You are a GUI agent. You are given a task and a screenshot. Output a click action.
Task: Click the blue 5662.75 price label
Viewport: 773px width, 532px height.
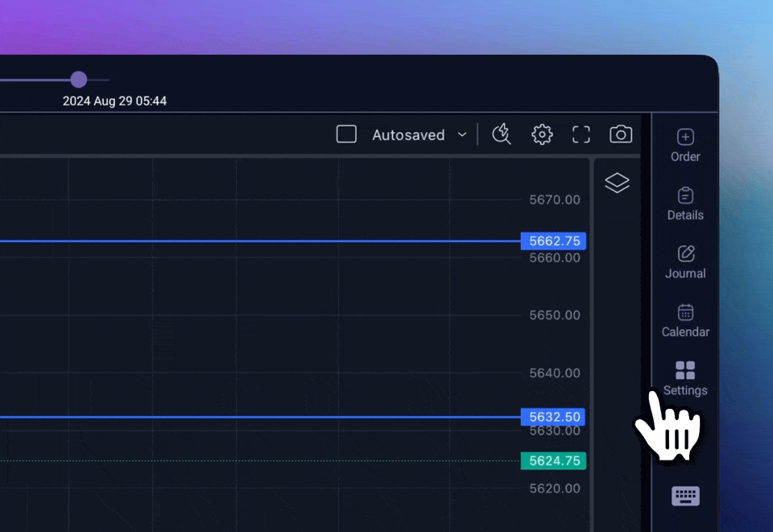tap(553, 241)
